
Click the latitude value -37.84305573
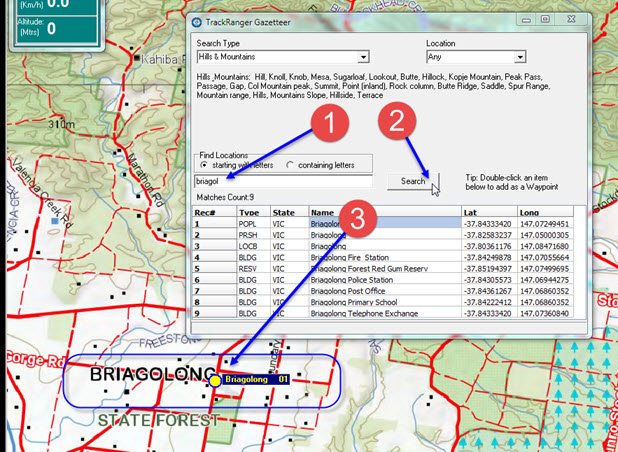(488, 280)
